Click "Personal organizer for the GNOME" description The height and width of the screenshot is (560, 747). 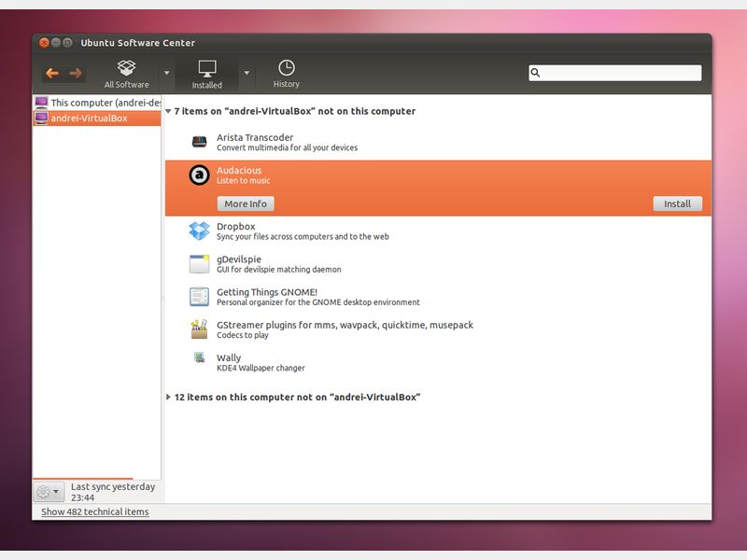coord(318,302)
